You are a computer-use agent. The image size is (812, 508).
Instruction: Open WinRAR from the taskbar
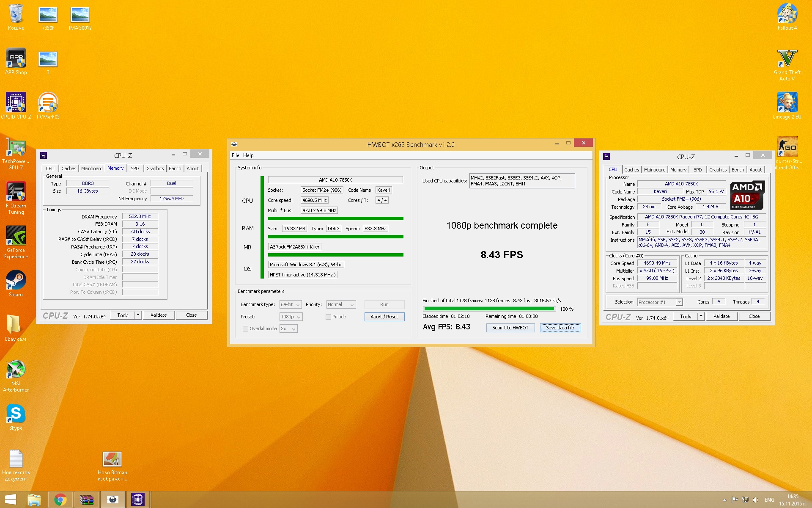(x=86, y=500)
